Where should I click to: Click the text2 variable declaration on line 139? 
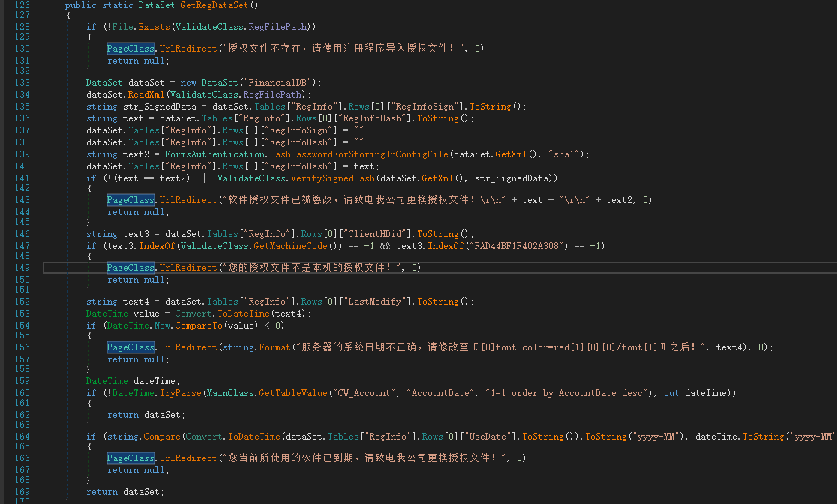[x=136, y=154]
